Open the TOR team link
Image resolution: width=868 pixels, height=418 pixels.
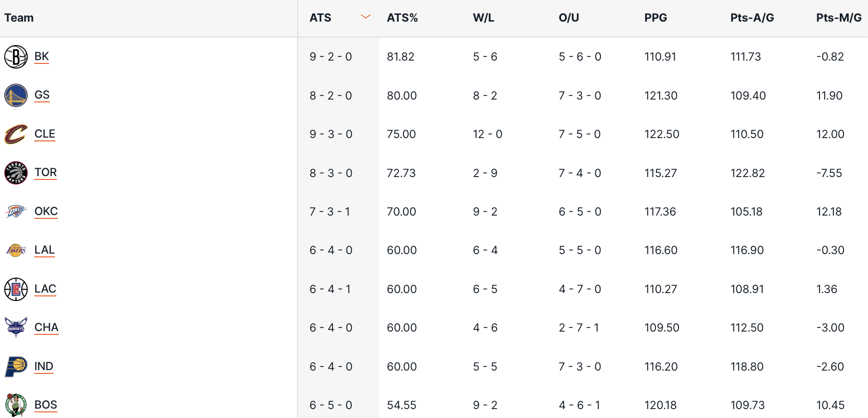[x=46, y=173]
